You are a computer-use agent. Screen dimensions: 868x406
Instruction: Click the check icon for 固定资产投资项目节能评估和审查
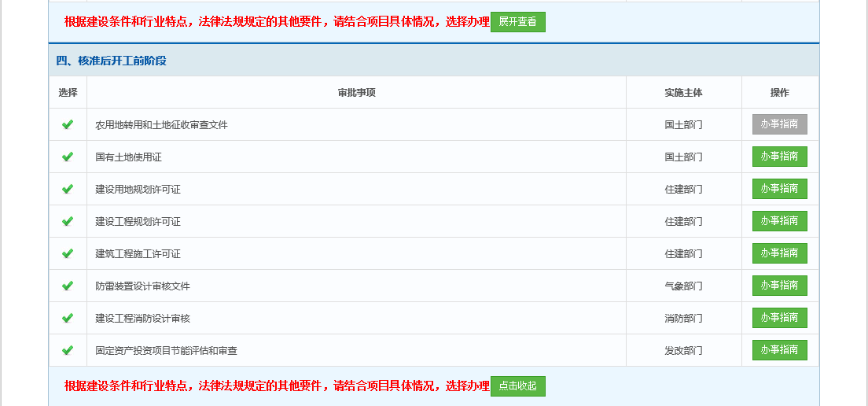(68, 350)
